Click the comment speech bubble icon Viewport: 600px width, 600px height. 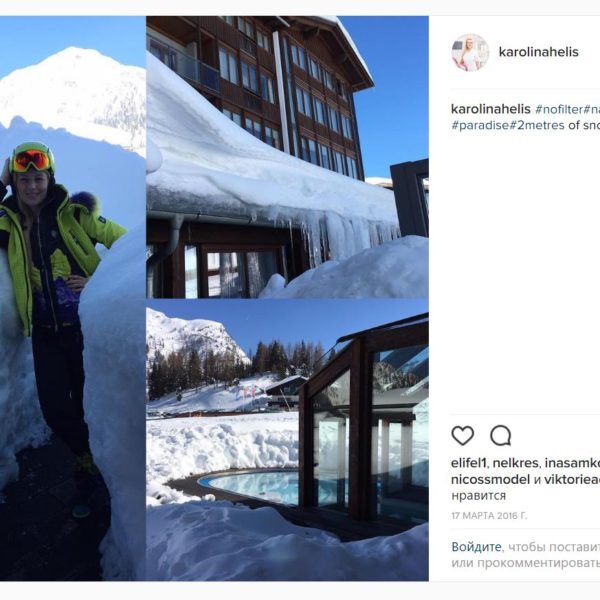pos(501,435)
